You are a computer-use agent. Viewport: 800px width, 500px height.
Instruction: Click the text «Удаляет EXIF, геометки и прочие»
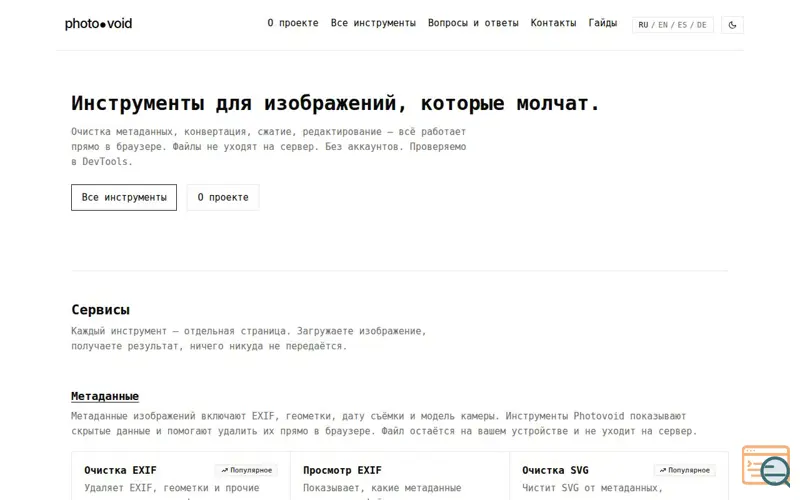(171, 488)
